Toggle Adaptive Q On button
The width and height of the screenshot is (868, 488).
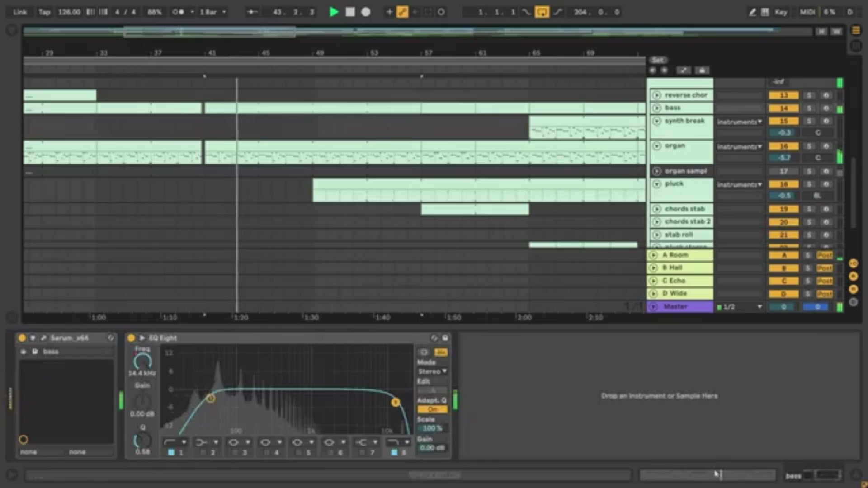(432, 409)
